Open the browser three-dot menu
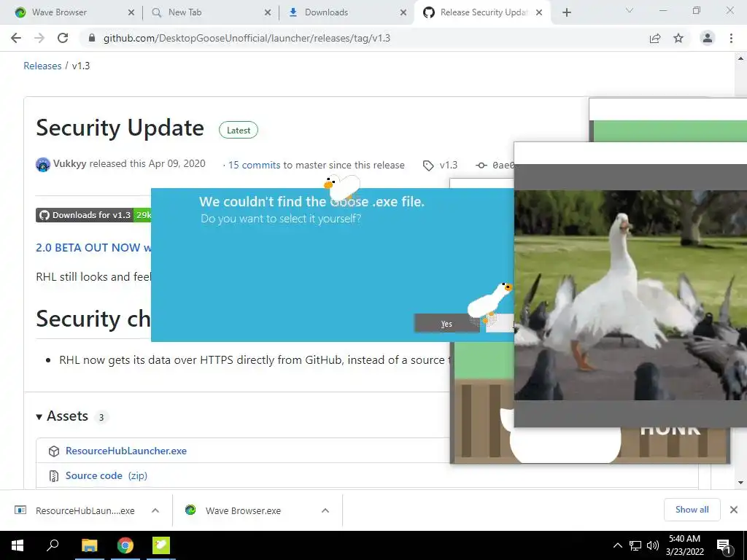The image size is (747, 560). pyautogui.click(x=731, y=38)
